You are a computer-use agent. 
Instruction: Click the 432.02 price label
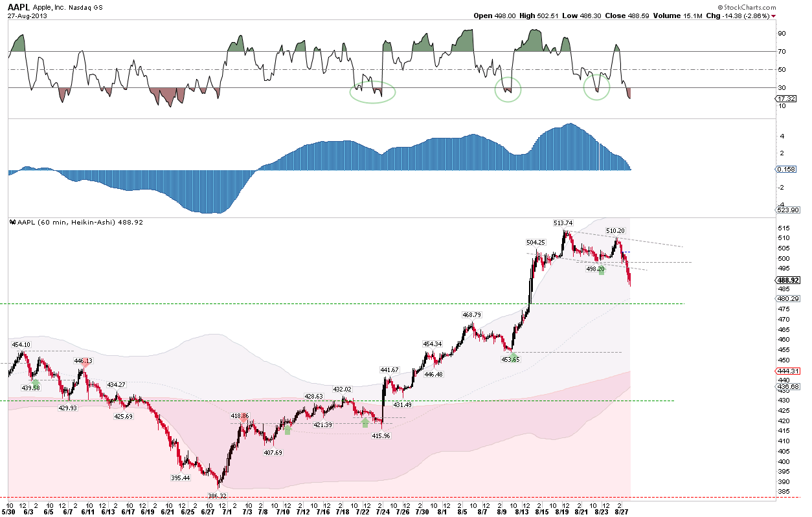coord(342,389)
